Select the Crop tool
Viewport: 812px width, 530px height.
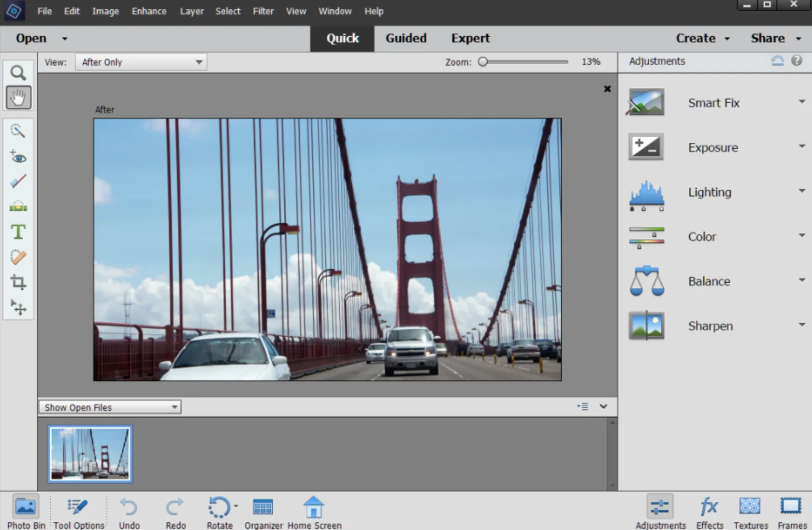click(x=18, y=283)
